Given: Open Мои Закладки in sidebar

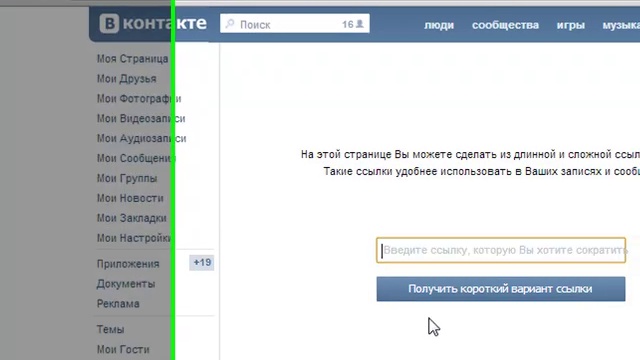Looking at the screenshot, I should (131, 218).
